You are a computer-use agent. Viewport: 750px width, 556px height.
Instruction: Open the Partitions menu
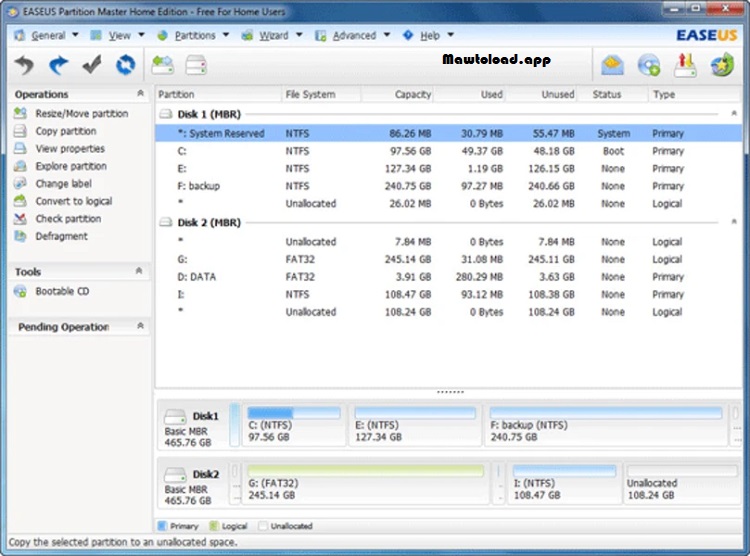pyautogui.click(x=193, y=35)
